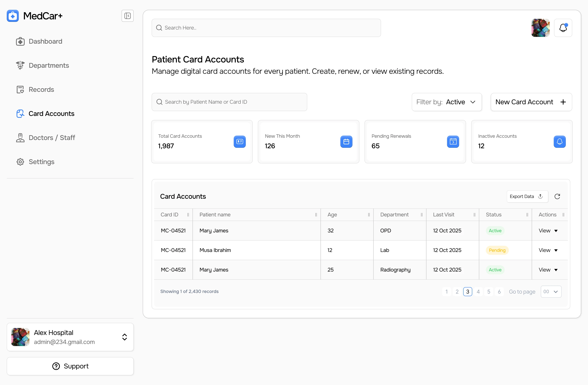Click the user avatar in the header
This screenshot has height=385, width=588.
click(540, 28)
